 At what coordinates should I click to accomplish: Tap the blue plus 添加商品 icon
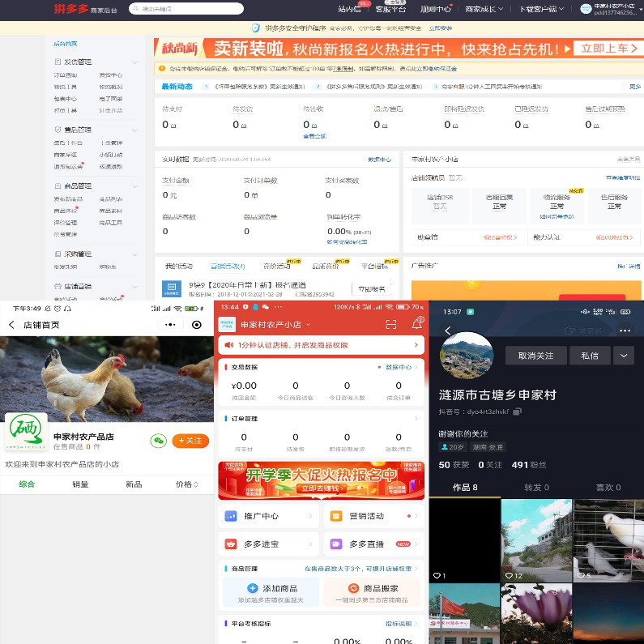tap(230, 588)
